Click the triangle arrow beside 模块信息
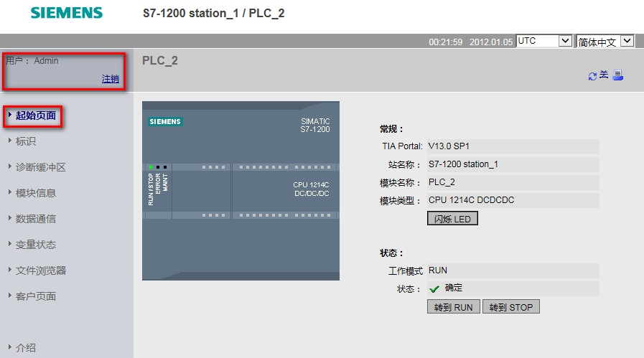This screenshot has width=644, height=358. point(10,192)
